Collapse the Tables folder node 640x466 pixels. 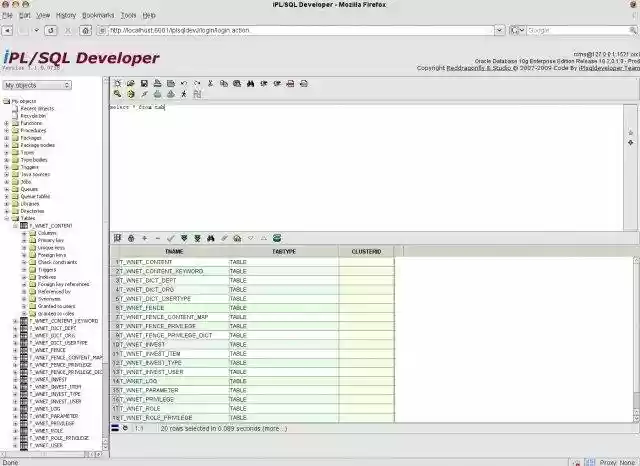click(7, 219)
